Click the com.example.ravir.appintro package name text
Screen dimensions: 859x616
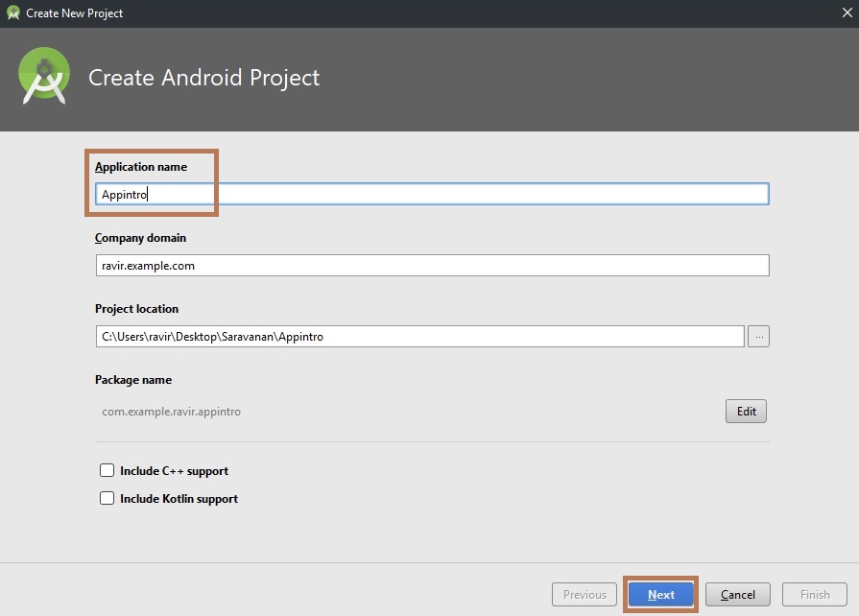(172, 412)
